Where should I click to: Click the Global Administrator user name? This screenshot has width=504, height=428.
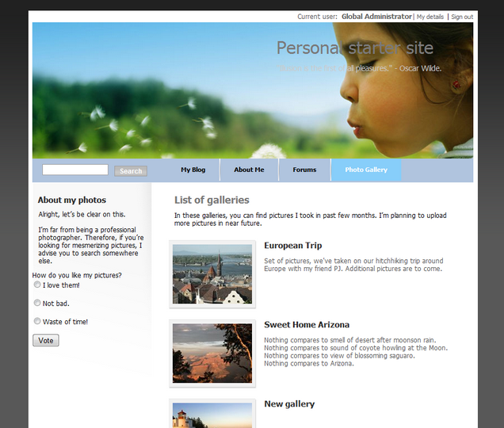(376, 17)
